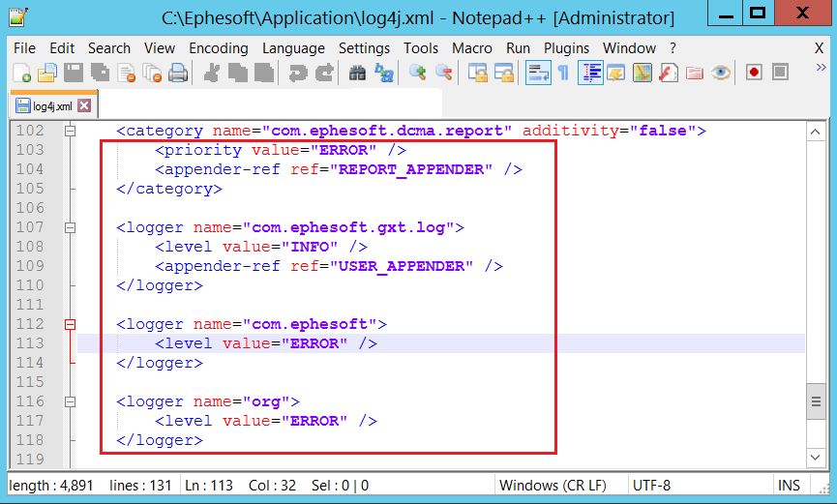Collapse the red fold marker at line 112

(x=70, y=324)
